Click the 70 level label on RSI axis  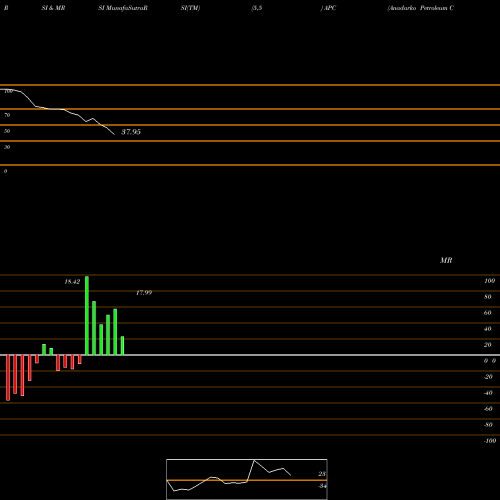(x=7, y=115)
